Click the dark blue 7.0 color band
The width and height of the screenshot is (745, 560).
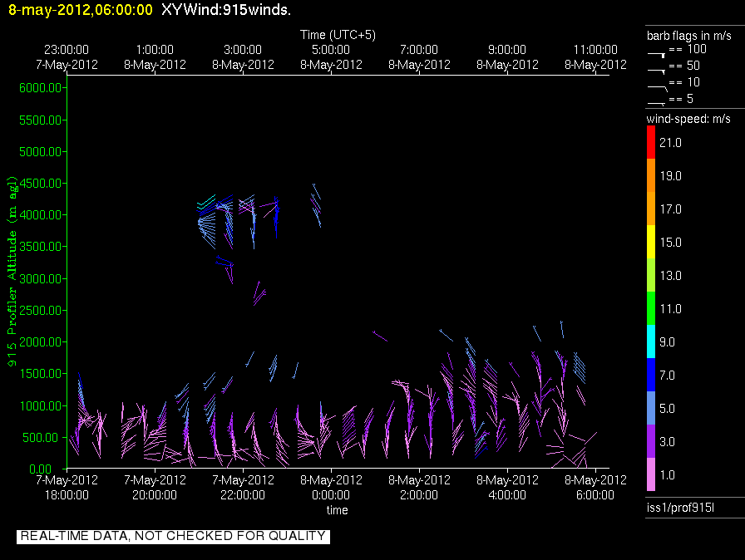650,375
